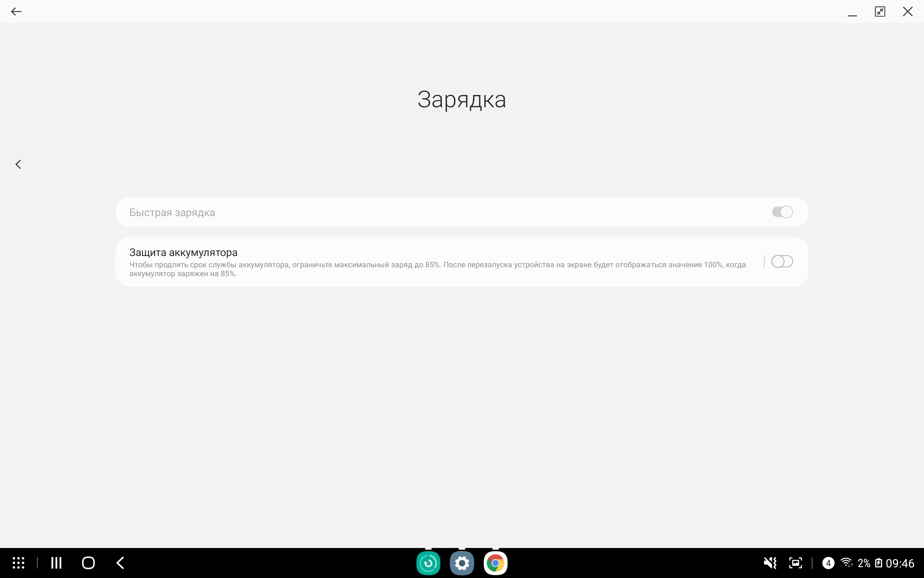Go back using the chevron beside page content

point(18,164)
